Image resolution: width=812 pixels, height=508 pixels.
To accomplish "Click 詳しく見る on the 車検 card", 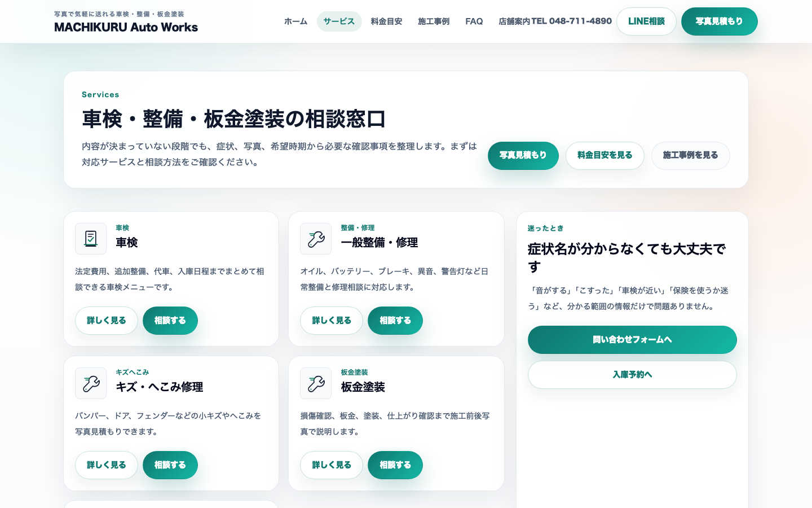I will tap(107, 321).
